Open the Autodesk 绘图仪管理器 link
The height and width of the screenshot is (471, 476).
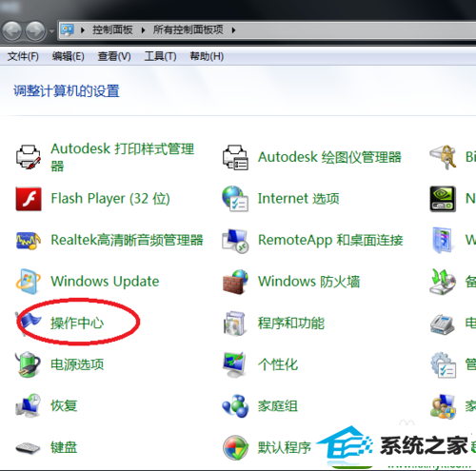coord(329,157)
